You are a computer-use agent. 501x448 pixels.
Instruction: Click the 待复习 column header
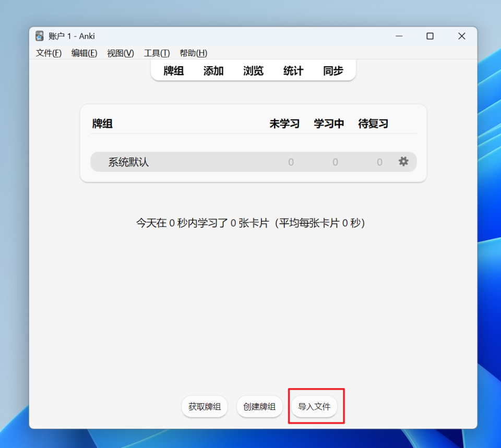[373, 124]
